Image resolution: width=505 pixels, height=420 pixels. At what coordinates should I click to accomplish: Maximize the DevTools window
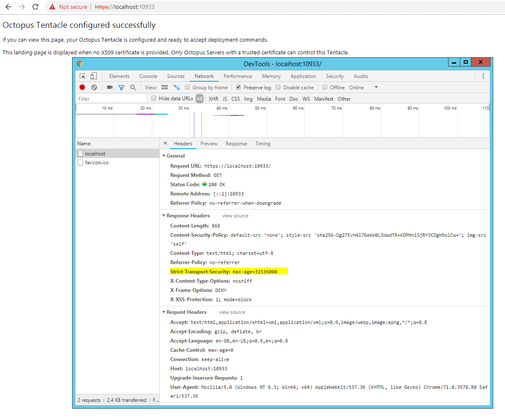(466, 62)
